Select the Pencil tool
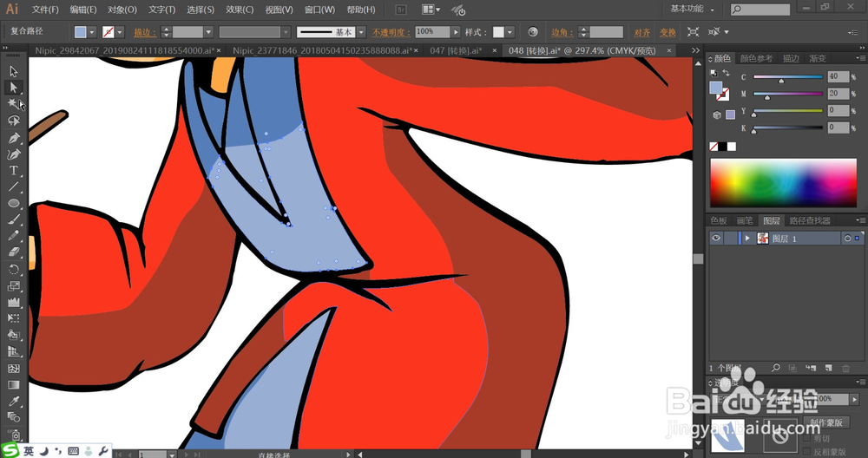Image resolution: width=868 pixels, height=458 pixels. 14,236
